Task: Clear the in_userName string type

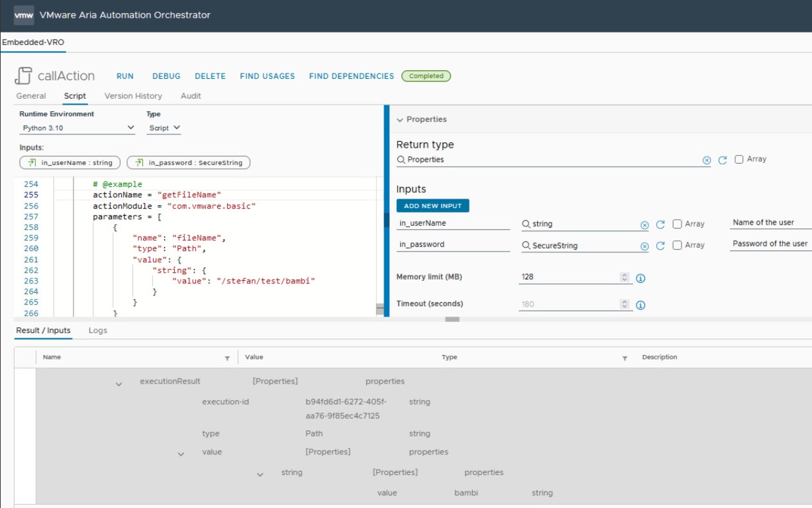Action: [644, 225]
